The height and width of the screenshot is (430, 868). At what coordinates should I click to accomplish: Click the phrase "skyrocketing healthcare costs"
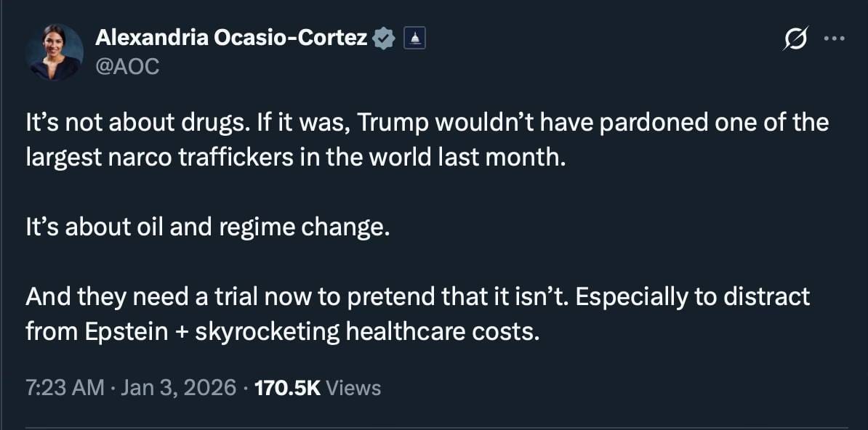[x=368, y=332]
